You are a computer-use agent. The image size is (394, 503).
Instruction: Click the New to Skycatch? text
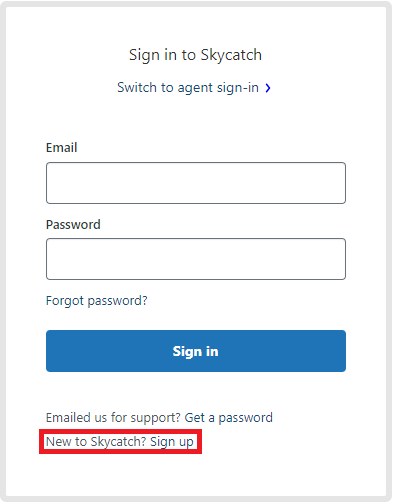(96, 442)
